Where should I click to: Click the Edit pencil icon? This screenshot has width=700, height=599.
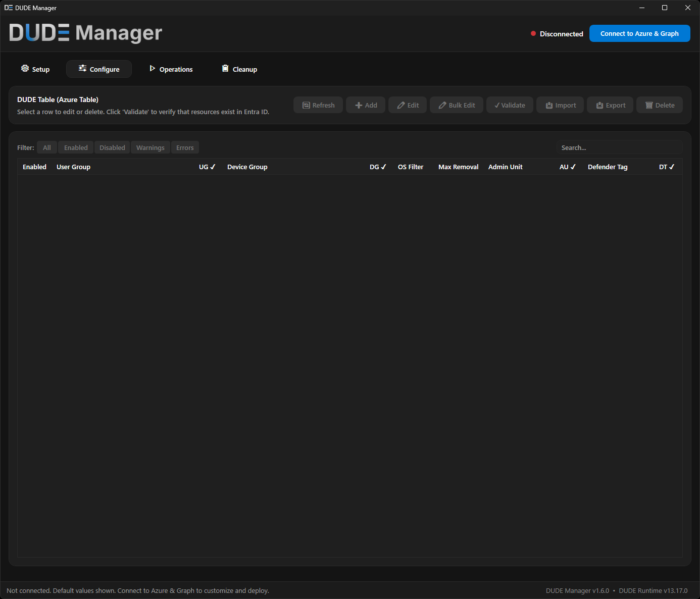(400, 105)
